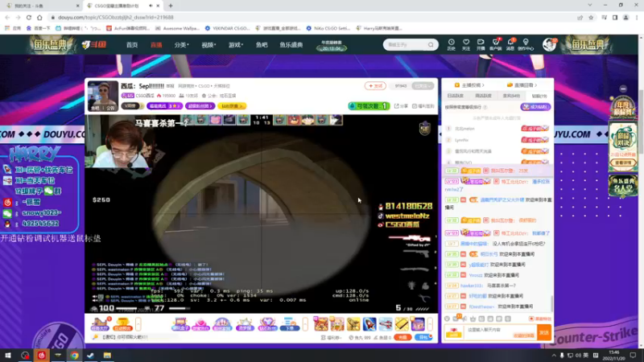Viewport: 644px width, 362px height.
Task: Open the creator center icon
Action: 526,44
